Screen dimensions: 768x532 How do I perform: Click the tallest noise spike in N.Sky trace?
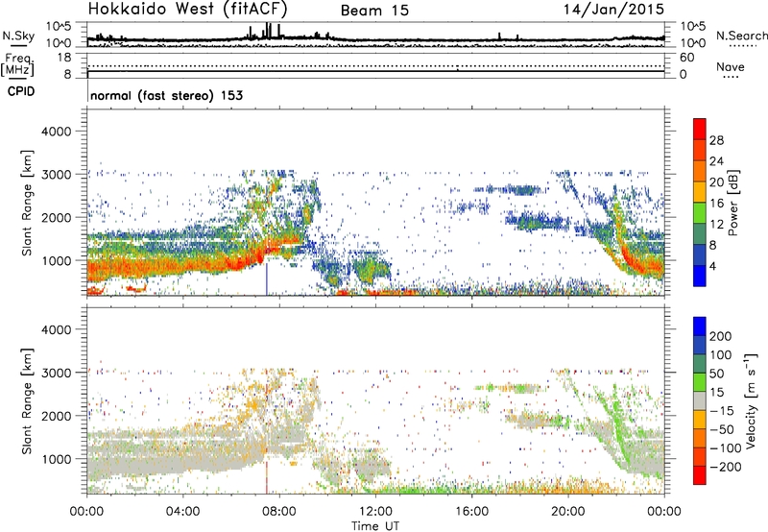(268, 31)
